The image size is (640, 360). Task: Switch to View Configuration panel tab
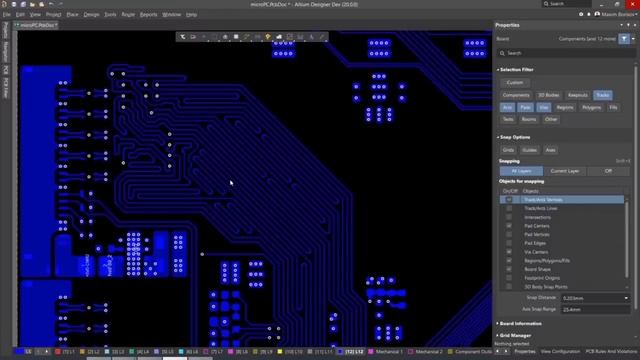pyautogui.click(x=560, y=351)
